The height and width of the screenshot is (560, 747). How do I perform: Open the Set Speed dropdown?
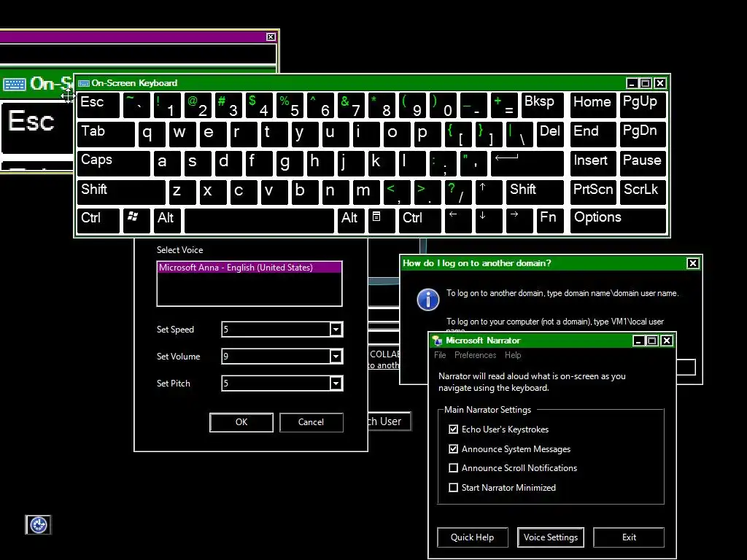coord(336,330)
